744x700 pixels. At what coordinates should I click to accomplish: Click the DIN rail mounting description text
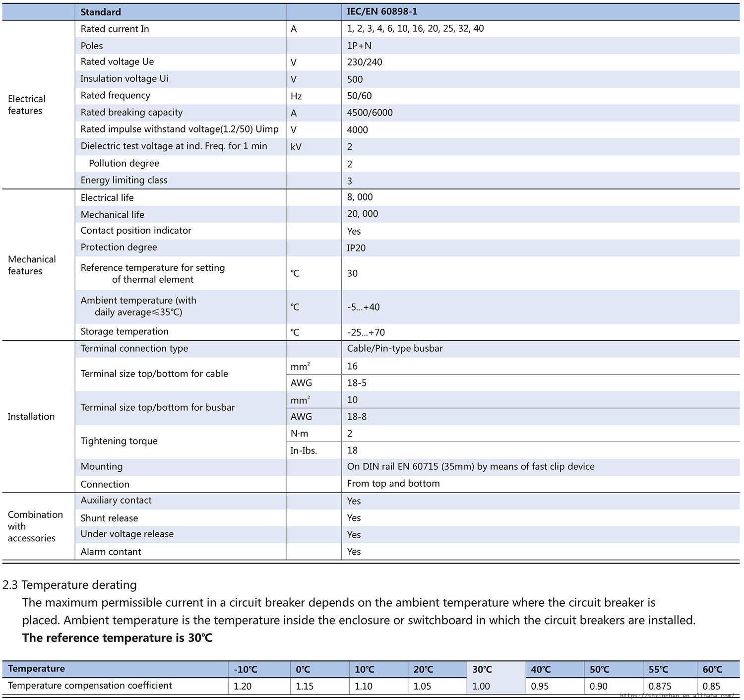[470, 467]
